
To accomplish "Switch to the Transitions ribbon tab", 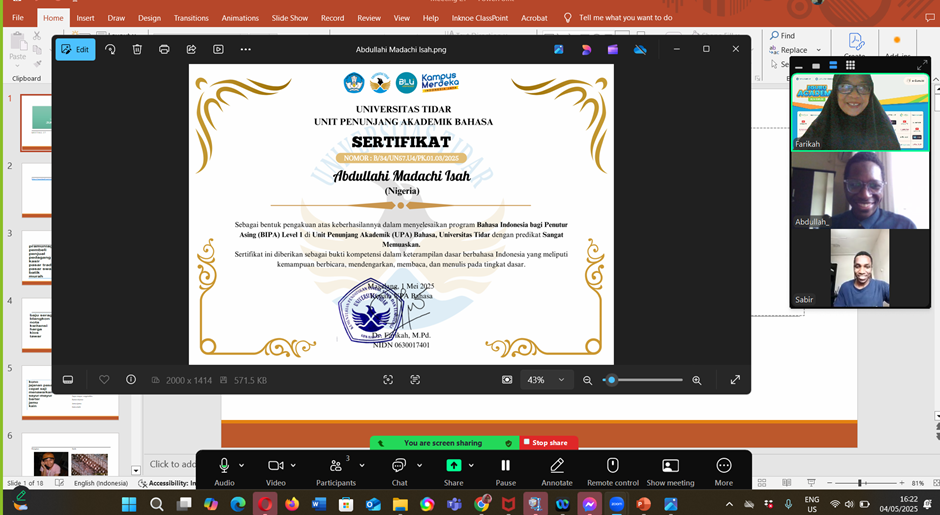I will 191,18.
